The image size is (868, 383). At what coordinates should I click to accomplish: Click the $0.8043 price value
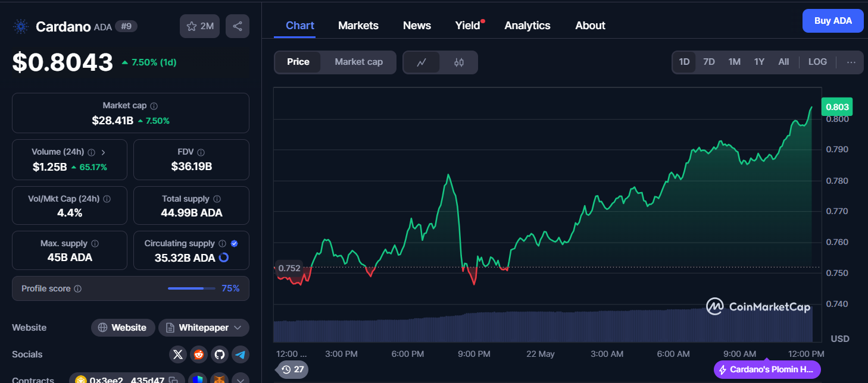(x=63, y=62)
